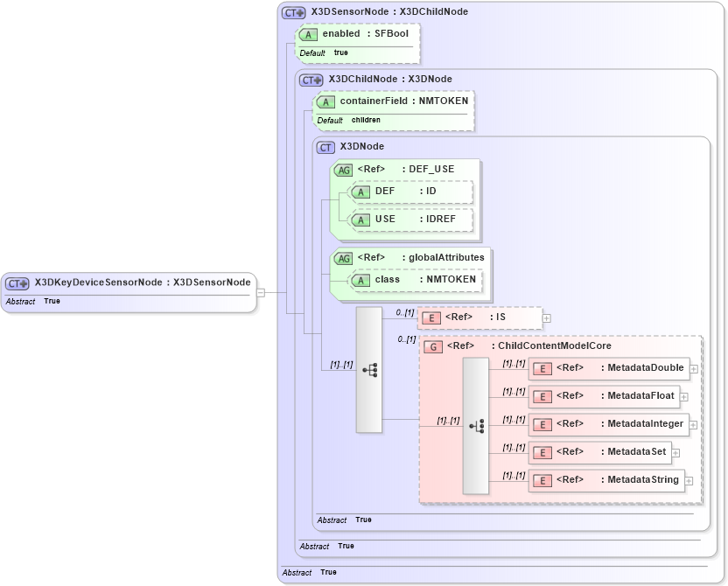Click the A icon beside class attribute
The image size is (728, 586).
click(x=361, y=280)
